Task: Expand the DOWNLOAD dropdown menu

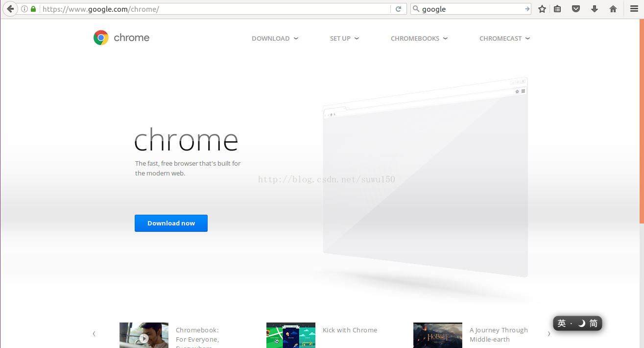Action: click(275, 38)
